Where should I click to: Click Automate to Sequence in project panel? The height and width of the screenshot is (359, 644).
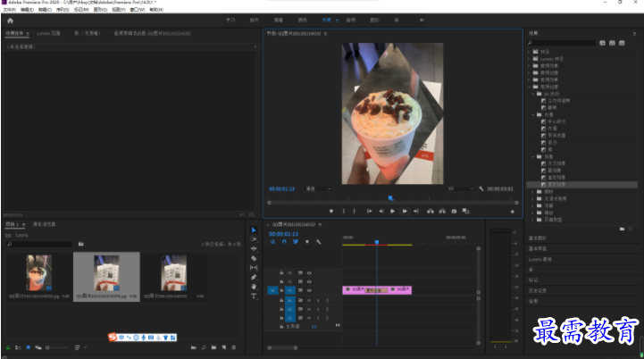(194, 347)
